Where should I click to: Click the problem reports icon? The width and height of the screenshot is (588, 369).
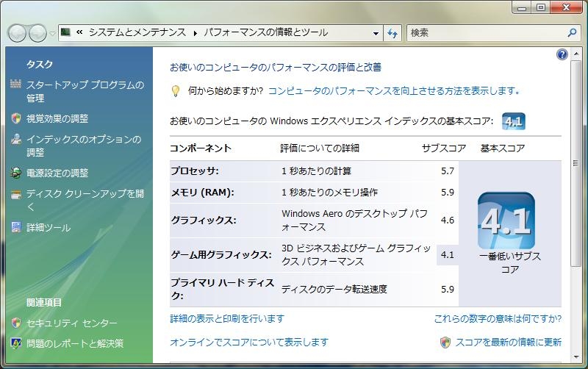tap(15, 343)
